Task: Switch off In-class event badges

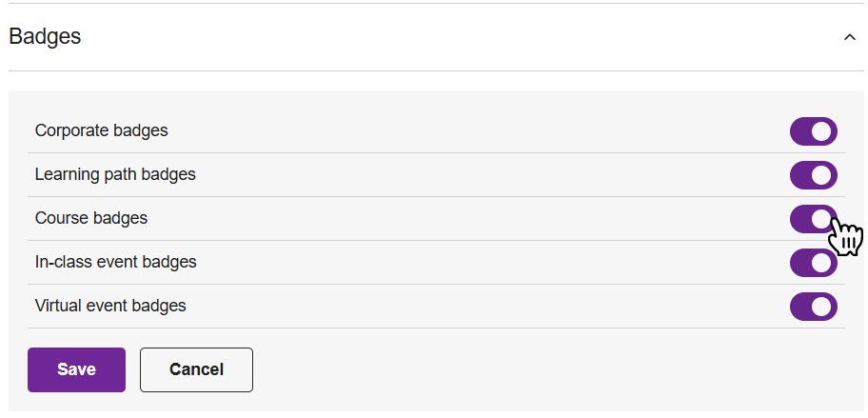Action: (x=813, y=263)
